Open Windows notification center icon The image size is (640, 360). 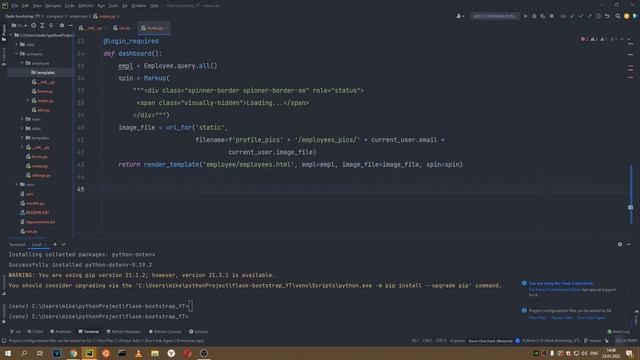pos(629,353)
